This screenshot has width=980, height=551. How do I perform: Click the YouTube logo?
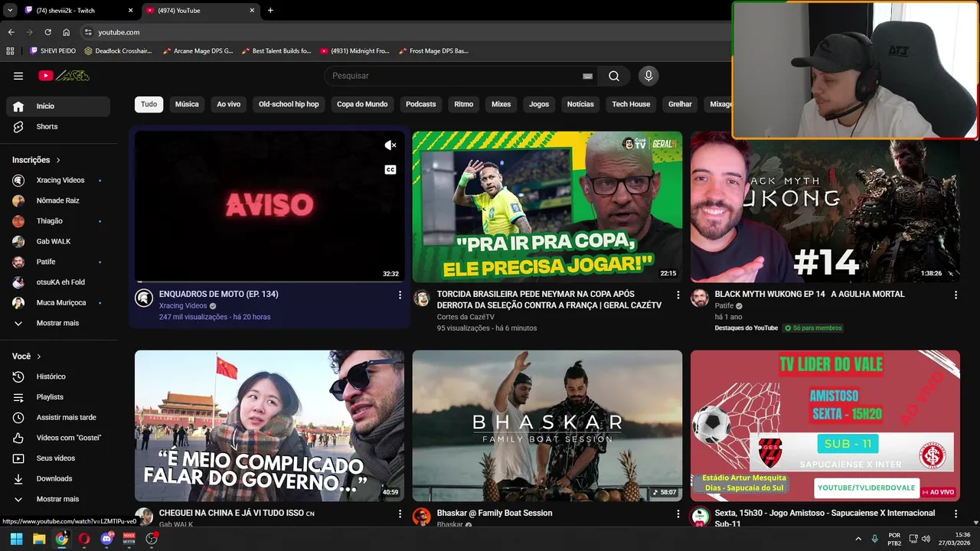click(64, 76)
